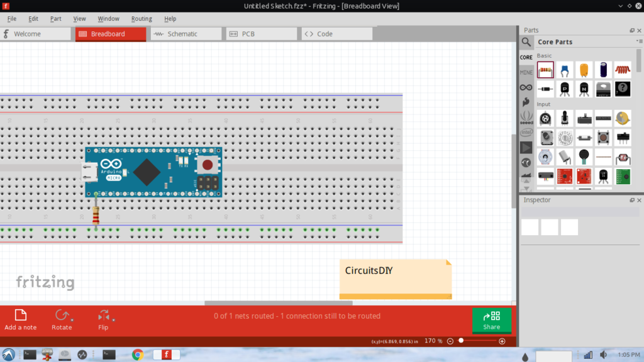Open the parts search magnifier
Image resolution: width=644 pixels, height=362 pixels.
coord(526,42)
